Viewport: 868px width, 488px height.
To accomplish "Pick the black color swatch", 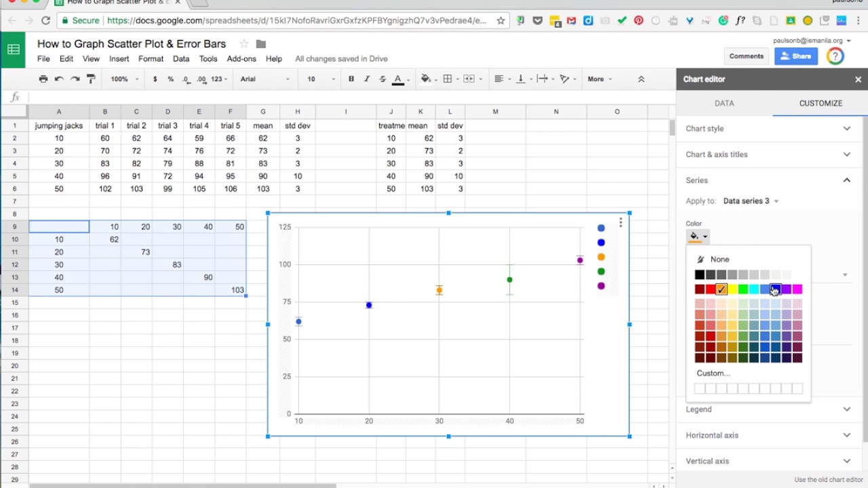I will click(700, 274).
